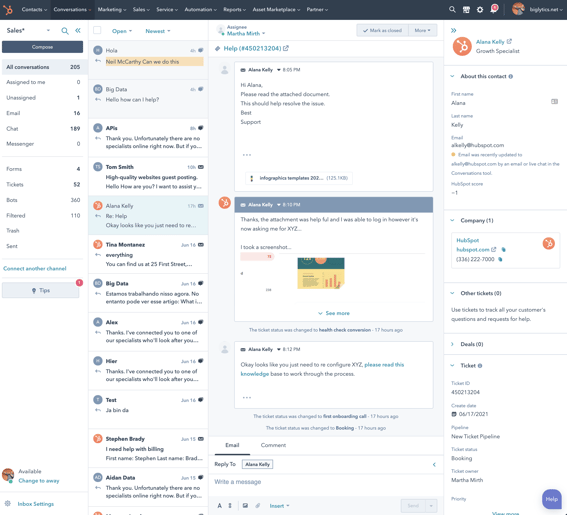The image size is (567, 515).
Task: Open Tina Montanez conversation
Action: click(x=148, y=254)
